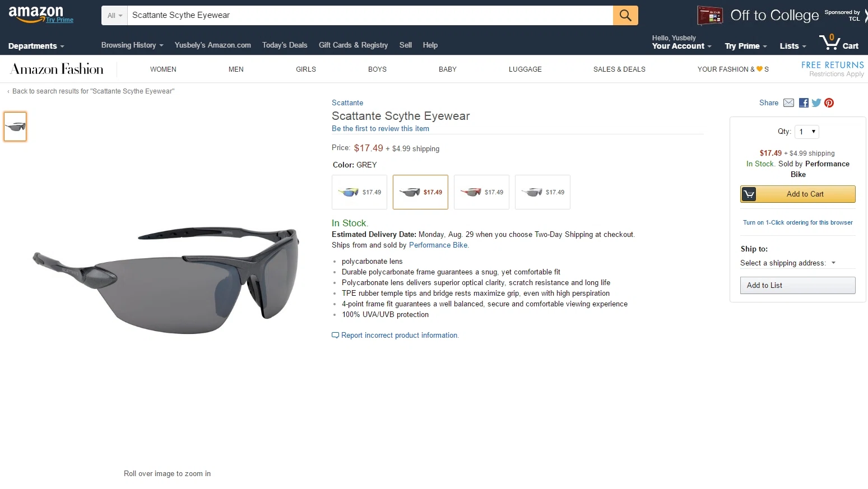Share product on Twitter bird icon
Screen dimensions: 868x489
pyautogui.click(x=816, y=103)
